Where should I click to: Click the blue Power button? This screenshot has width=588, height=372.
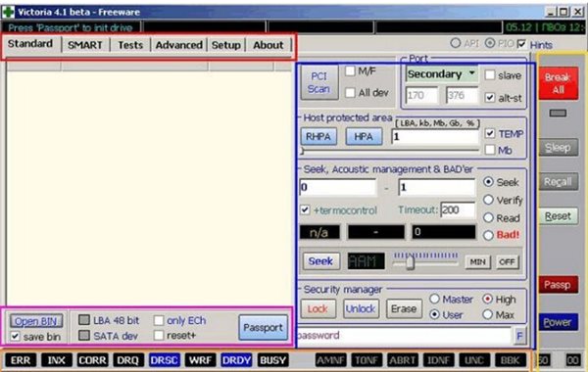(x=558, y=322)
